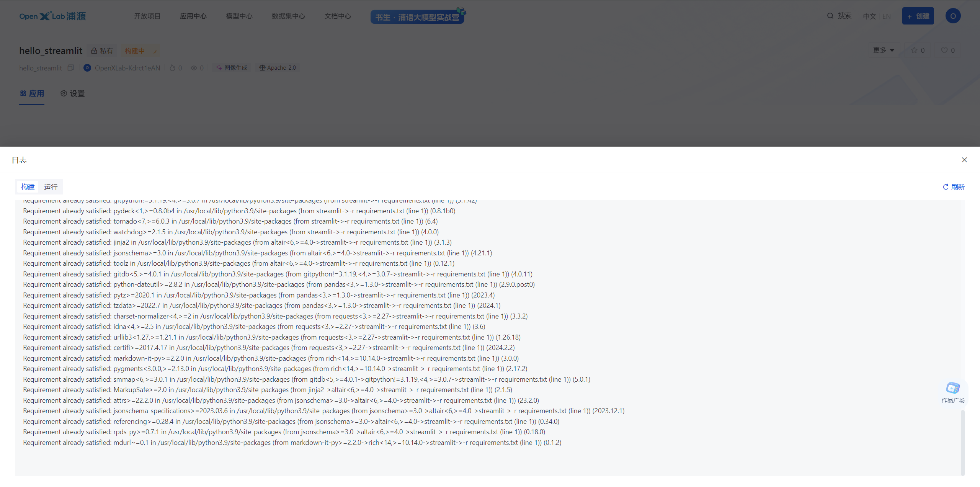Toggle the star favorite counter
This screenshot has height=487, width=980.
coord(918,50)
